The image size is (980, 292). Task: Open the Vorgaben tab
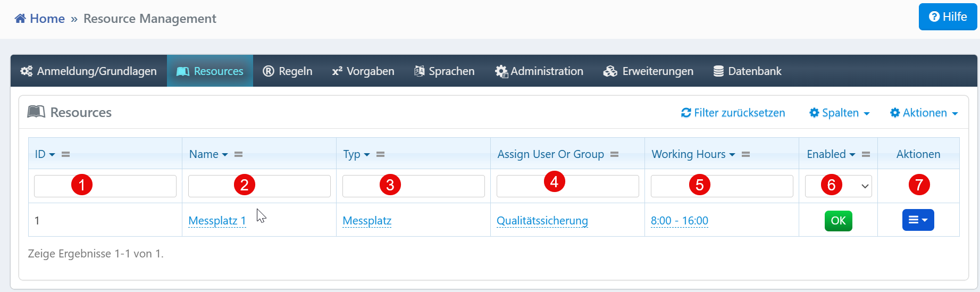pos(363,71)
